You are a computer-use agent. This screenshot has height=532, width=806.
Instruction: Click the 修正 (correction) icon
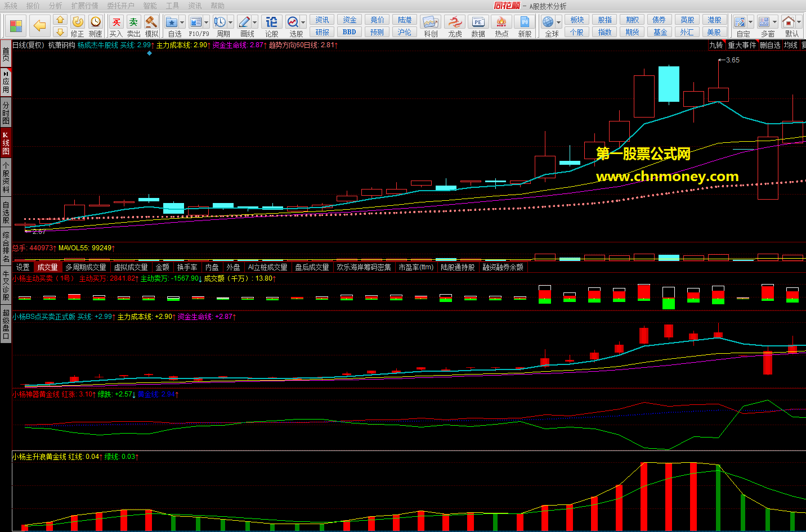78,22
